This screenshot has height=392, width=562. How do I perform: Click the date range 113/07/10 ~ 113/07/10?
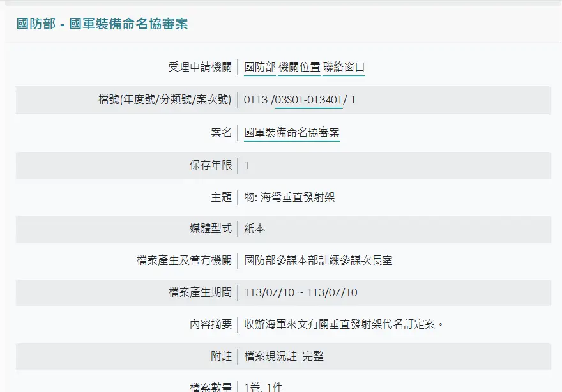[301, 292]
